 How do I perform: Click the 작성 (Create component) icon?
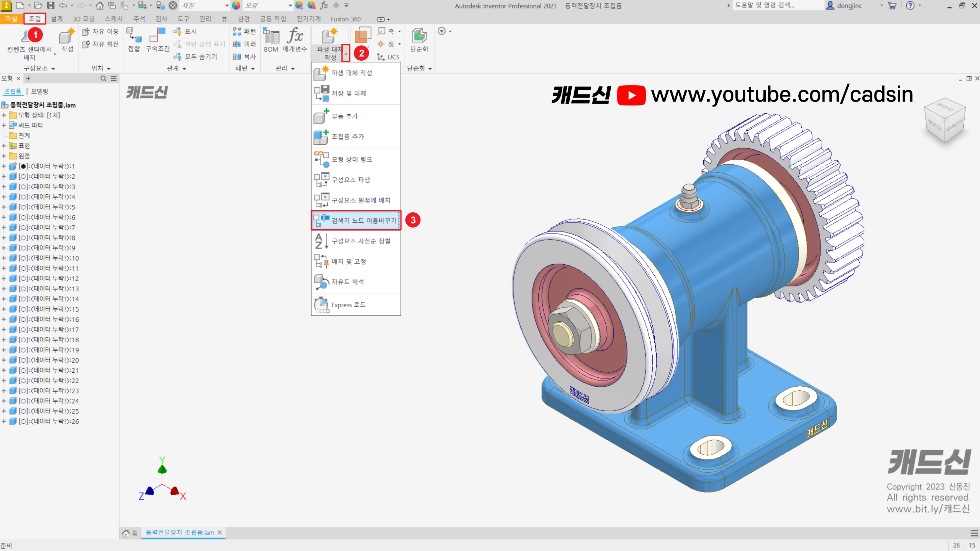pyautogui.click(x=67, y=40)
